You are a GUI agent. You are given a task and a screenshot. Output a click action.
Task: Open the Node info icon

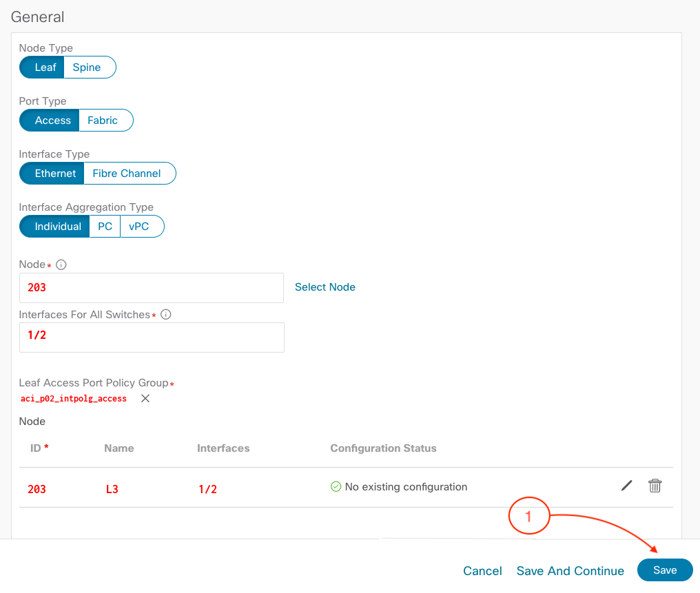coord(61,265)
